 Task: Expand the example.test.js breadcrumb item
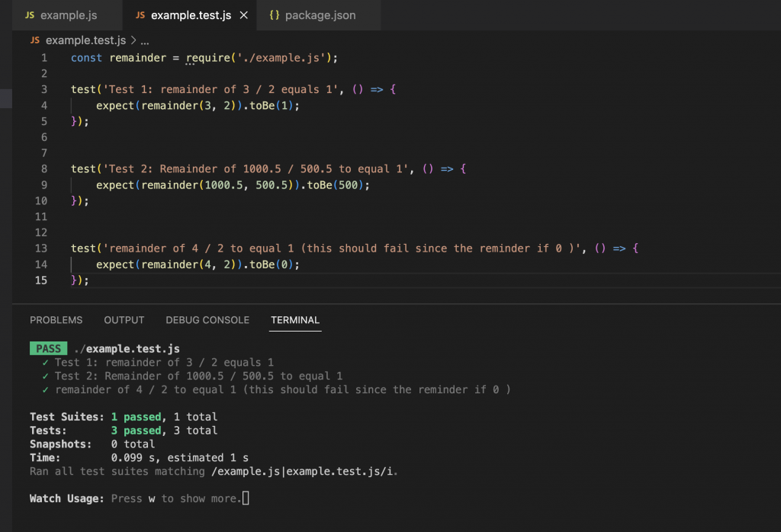click(x=85, y=40)
